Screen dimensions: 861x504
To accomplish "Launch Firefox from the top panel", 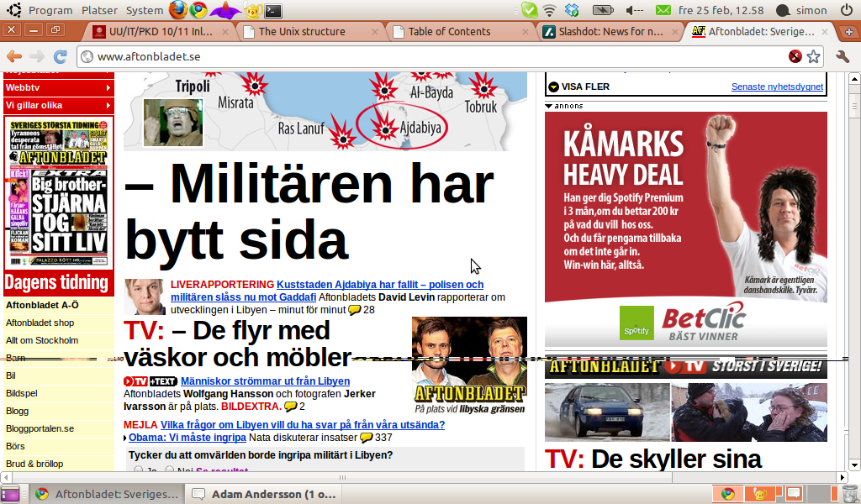I will pos(177,10).
